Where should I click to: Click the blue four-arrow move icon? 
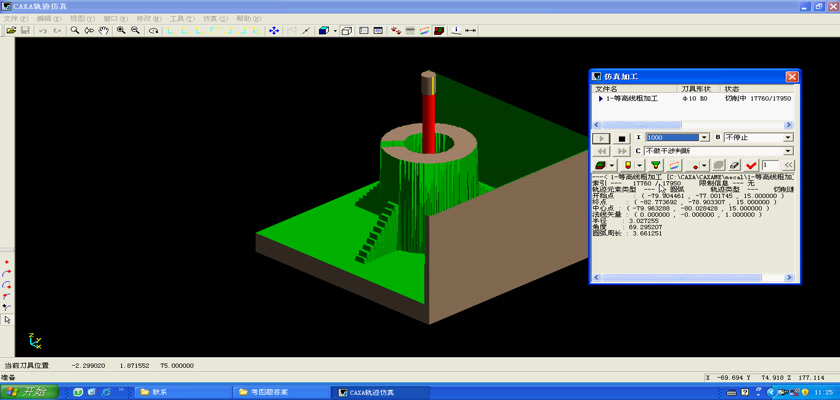tap(274, 31)
